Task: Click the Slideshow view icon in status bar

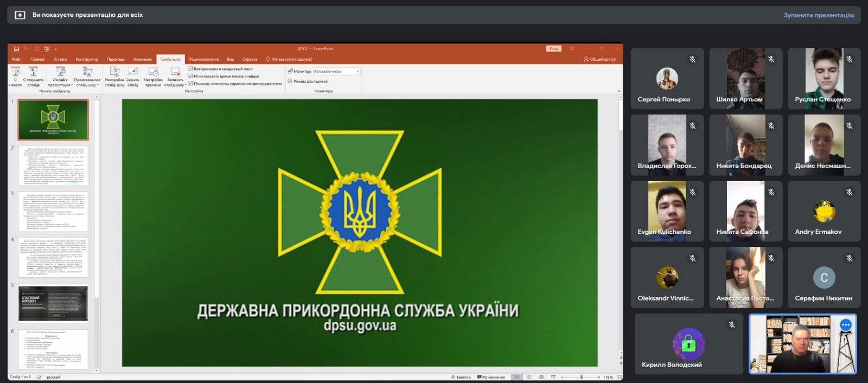Action: (553, 377)
